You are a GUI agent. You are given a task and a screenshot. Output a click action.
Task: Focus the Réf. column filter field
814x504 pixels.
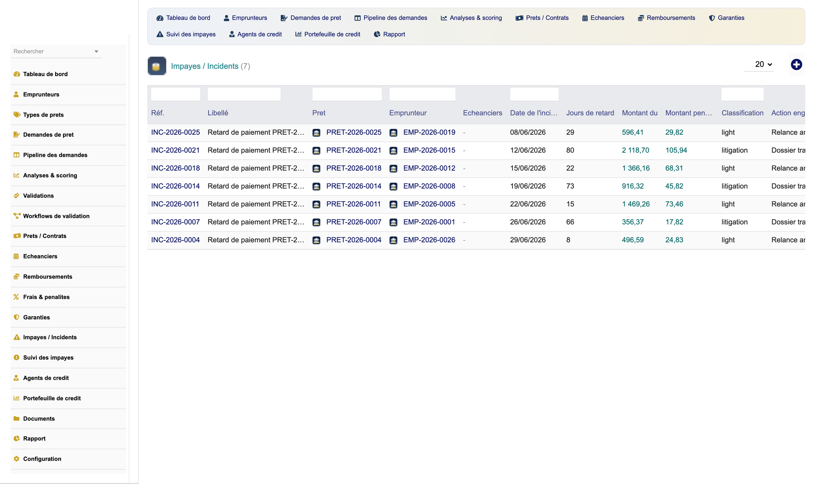[x=175, y=95]
